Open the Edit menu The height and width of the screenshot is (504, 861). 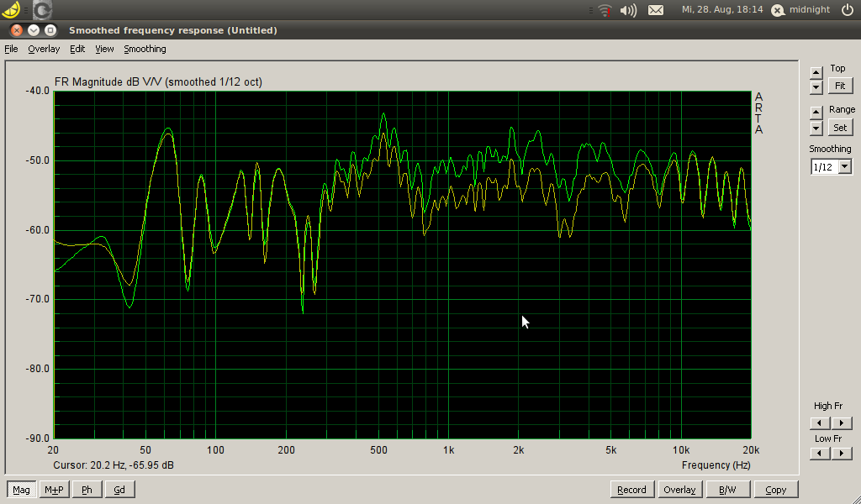tap(77, 49)
